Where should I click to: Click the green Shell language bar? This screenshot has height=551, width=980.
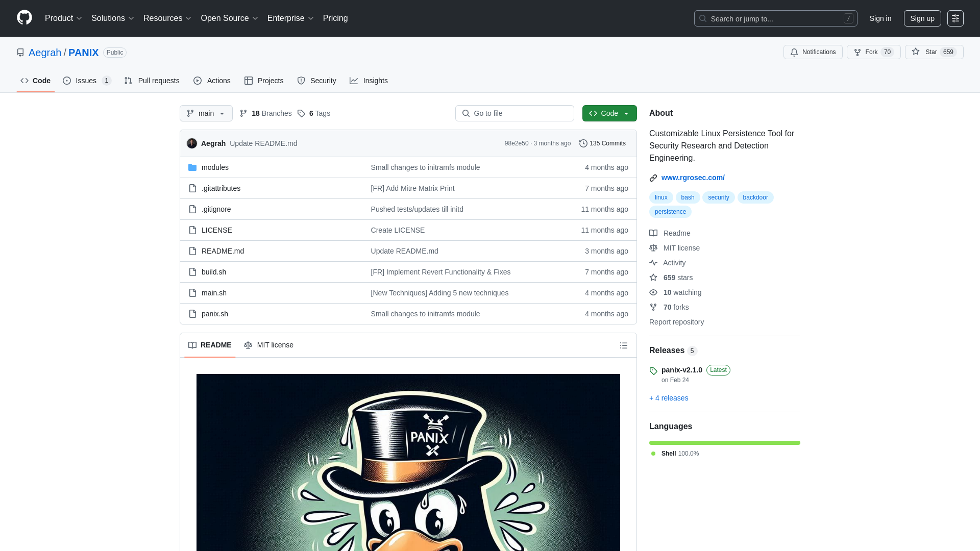tap(725, 443)
